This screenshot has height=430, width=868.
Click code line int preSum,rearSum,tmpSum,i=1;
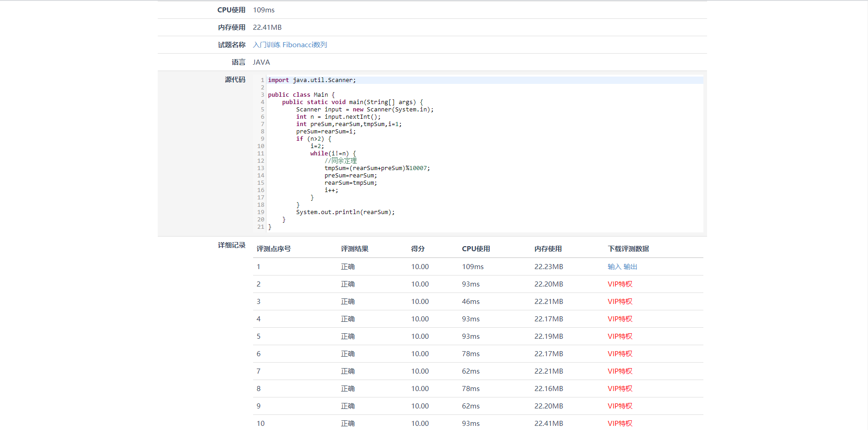(349, 124)
